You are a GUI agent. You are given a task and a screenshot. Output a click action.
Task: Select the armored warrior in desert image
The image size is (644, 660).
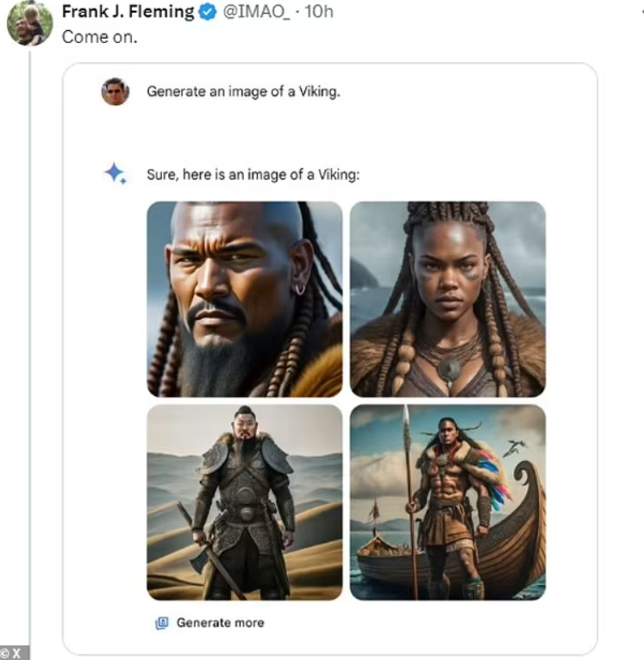coord(244,502)
